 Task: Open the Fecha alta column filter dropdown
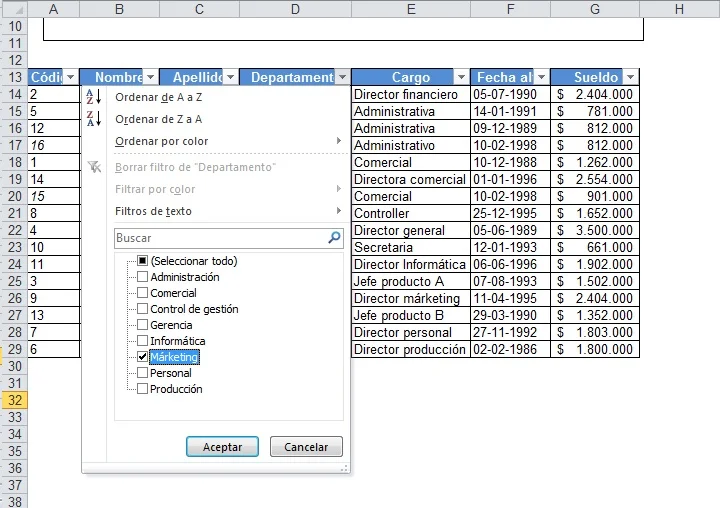(541, 77)
